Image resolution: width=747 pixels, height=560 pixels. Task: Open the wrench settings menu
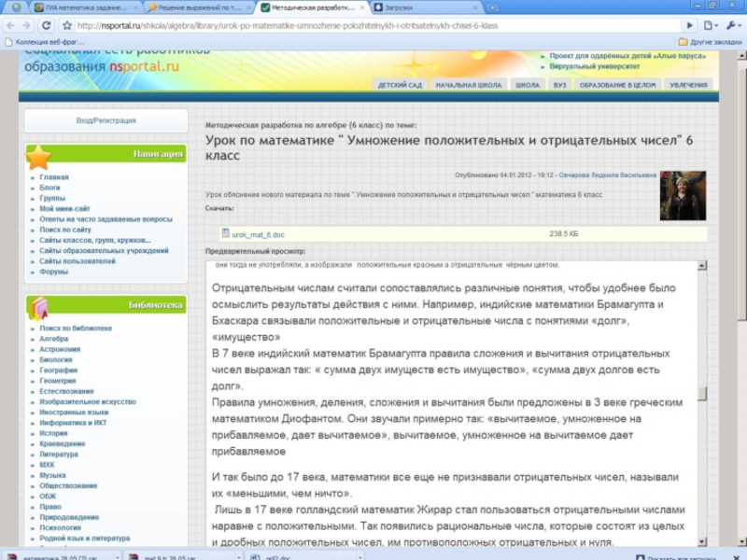pyautogui.click(x=732, y=26)
